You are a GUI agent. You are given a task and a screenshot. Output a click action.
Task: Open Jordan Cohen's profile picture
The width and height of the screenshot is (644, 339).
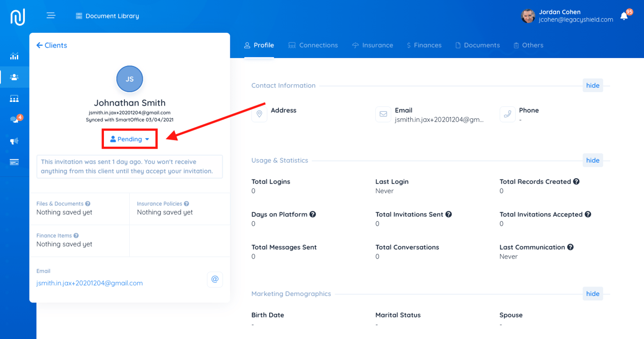click(528, 15)
